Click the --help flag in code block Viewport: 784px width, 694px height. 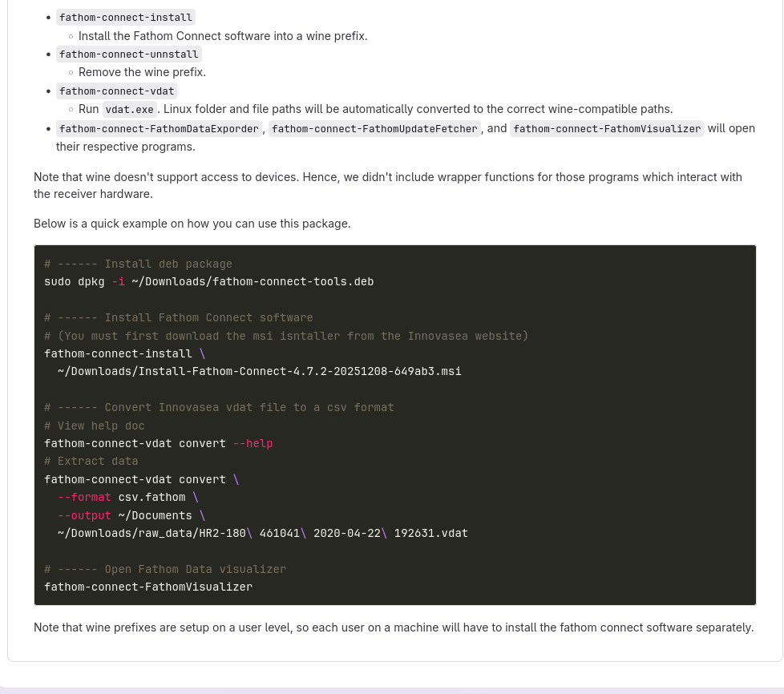253,443
